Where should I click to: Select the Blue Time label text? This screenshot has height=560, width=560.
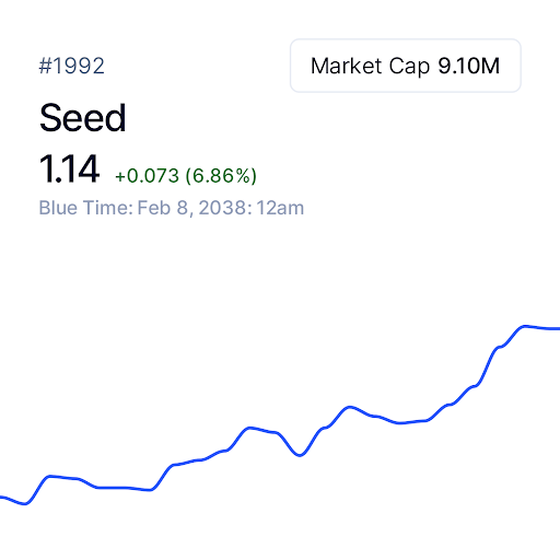[86, 208]
